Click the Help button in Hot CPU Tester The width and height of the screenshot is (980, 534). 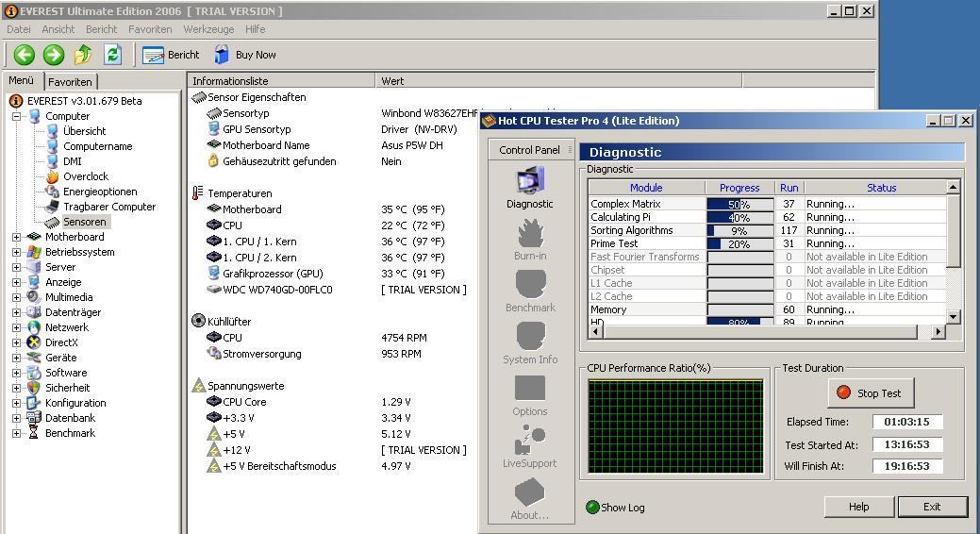[x=858, y=507]
